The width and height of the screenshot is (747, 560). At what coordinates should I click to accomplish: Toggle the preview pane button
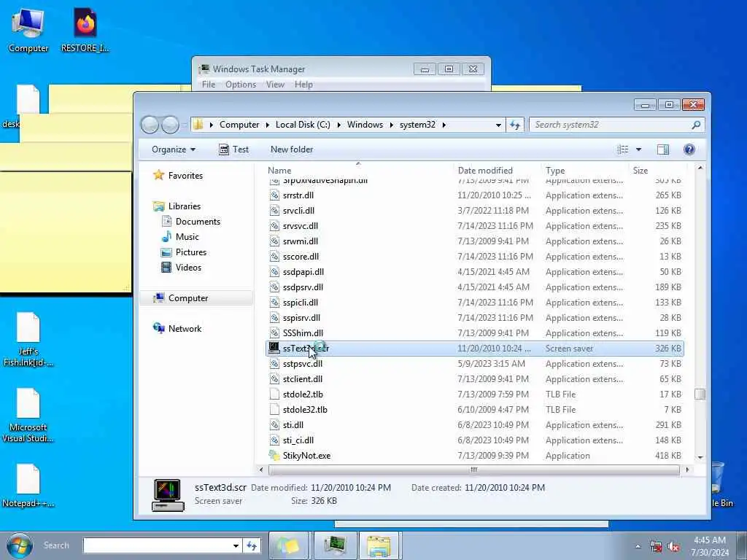[x=662, y=149]
